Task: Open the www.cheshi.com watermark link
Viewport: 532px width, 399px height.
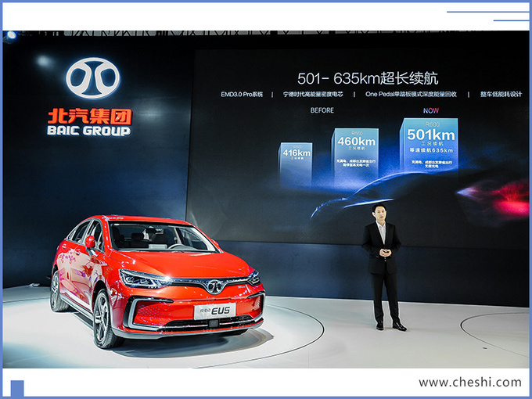Action: pos(469,383)
